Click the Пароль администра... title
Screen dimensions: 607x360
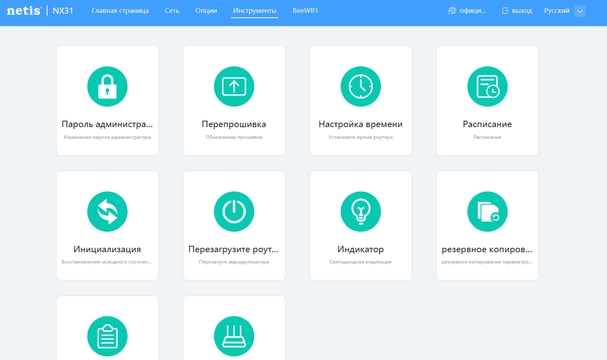[x=107, y=124]
